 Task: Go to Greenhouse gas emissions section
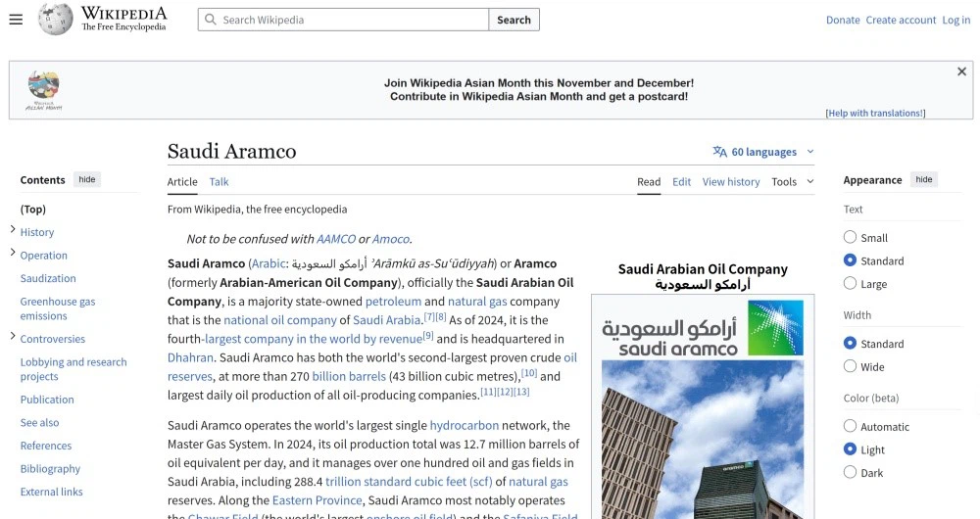pos(58,308)
